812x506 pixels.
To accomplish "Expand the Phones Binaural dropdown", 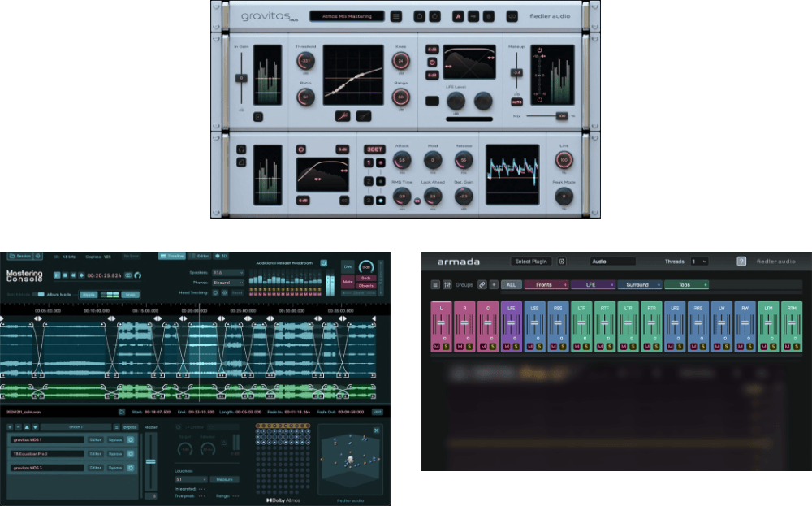I will pyautogui.click(x=227, y=283).
